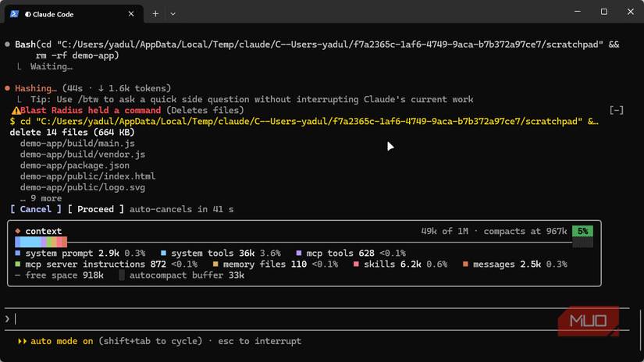Click 'delete 14 files (664 KB)' summary

(x=73, y=132)
